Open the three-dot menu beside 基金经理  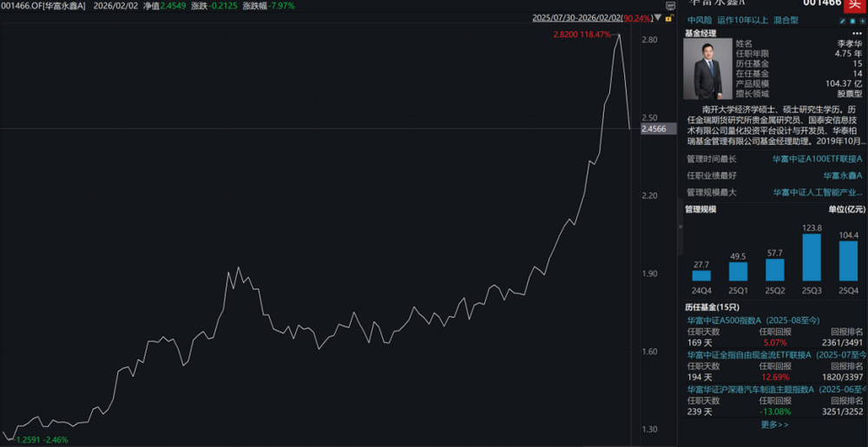[858, 33]
